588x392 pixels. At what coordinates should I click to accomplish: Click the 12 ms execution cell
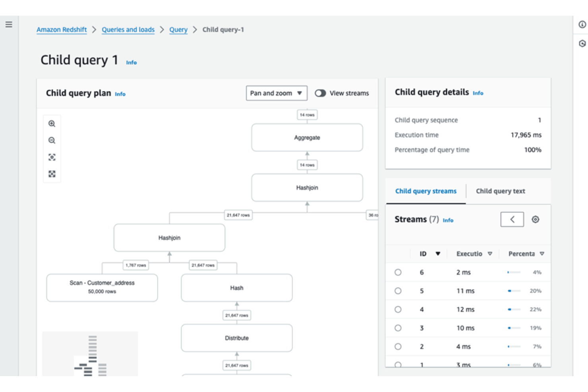click(466, 309)
